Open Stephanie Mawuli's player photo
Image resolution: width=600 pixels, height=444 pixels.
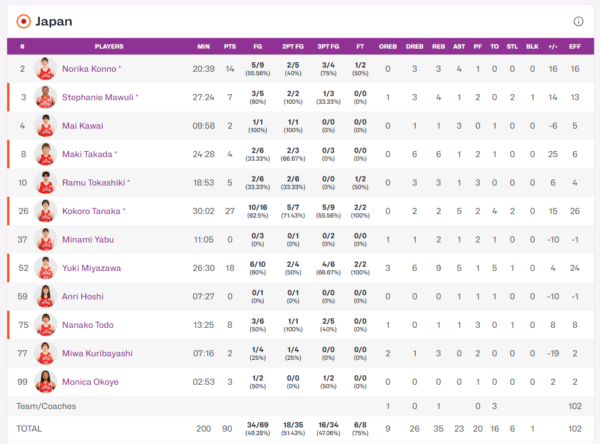(x=45, y=98)
